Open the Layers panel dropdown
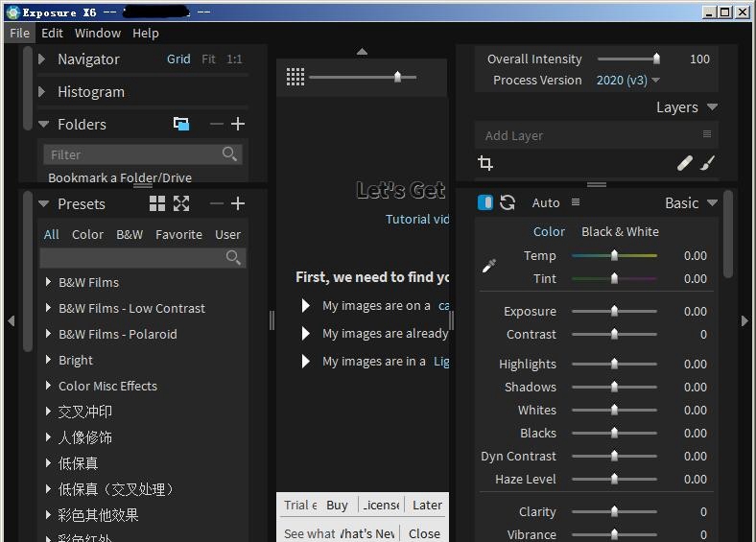This screenshot has height=542, width=756. pos(712,106)
